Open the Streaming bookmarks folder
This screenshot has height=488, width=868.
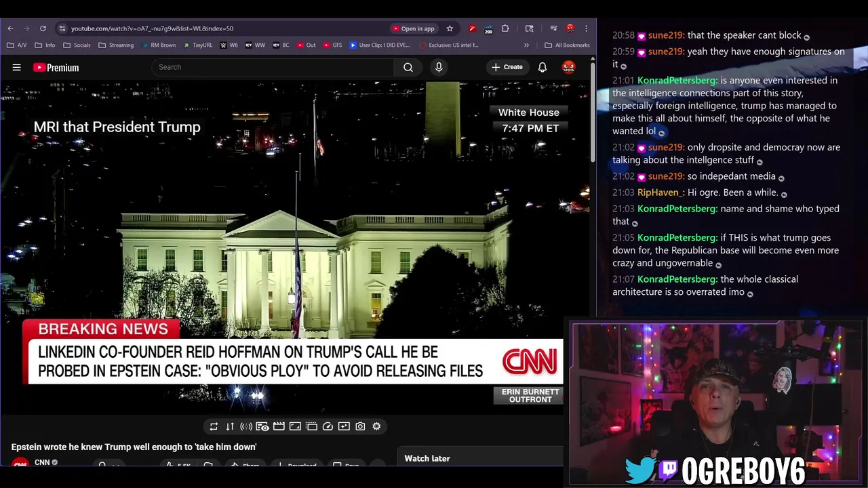coord(116,45)
